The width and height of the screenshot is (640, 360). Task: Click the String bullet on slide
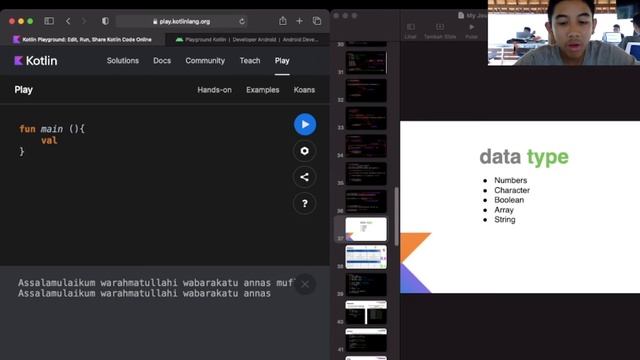504,220
